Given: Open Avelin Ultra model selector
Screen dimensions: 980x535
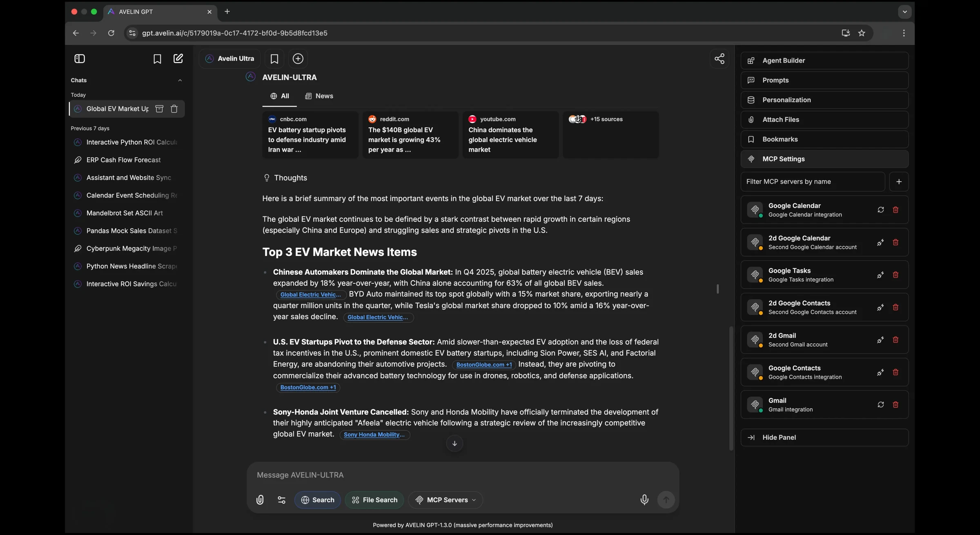Looking at the screenshot, I should [x=230, y=59].
